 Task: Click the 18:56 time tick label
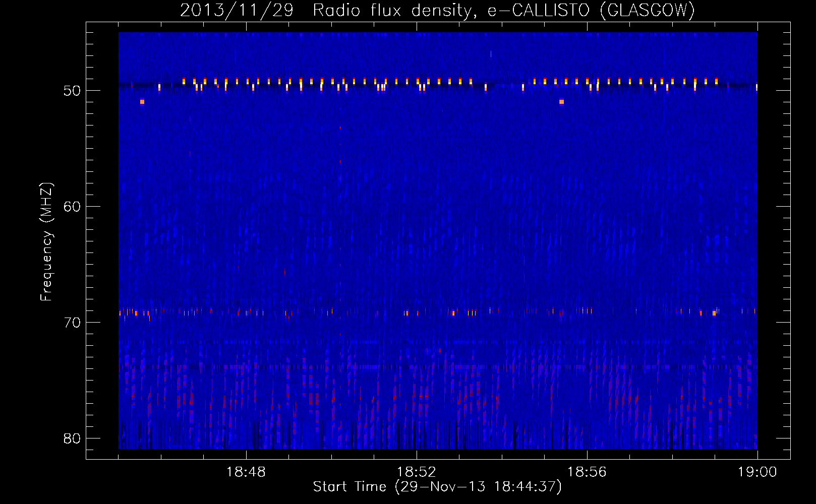tap(587, 472)
